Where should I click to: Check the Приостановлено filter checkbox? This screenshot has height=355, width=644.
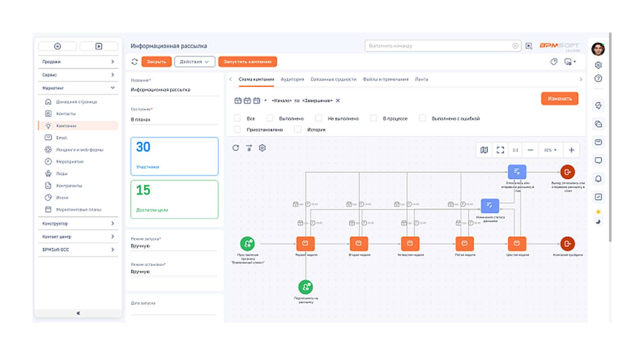tap(237, 129)
